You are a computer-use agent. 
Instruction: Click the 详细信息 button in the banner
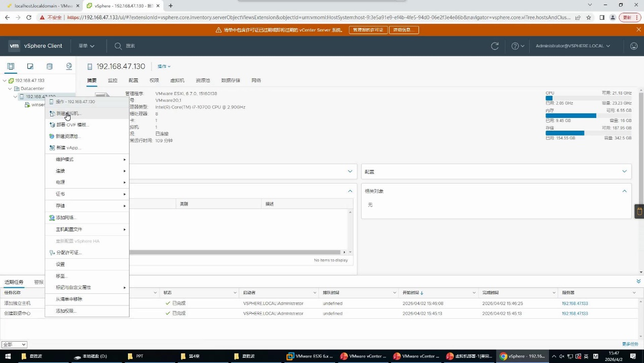404,30
